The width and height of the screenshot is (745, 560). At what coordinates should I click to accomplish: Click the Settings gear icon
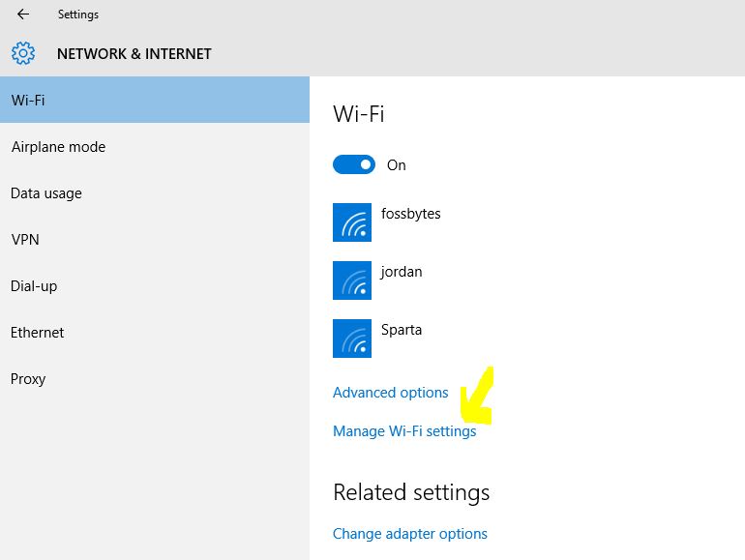click(x=23, y=53)
